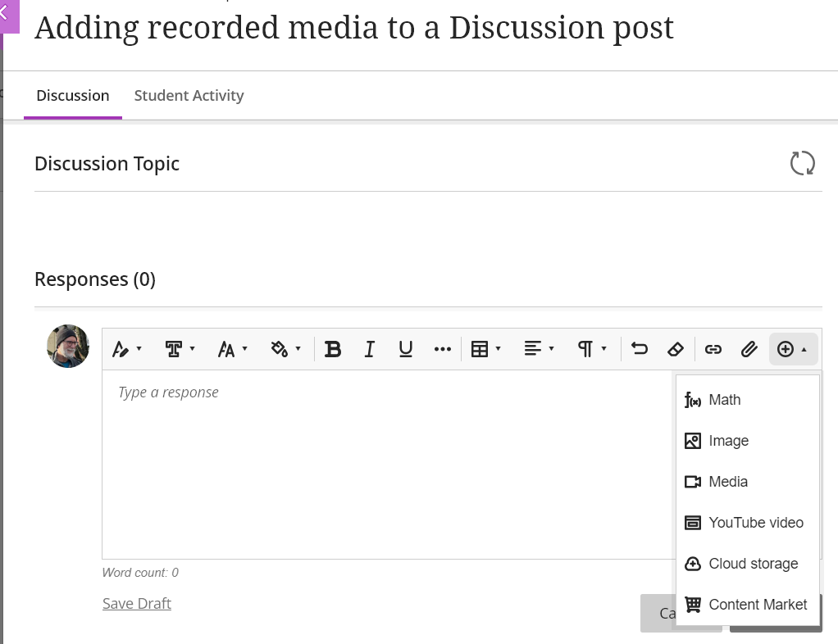The width and height of the screenshot is (838, 644).
Task: Click the Save Draft link
Action: pos(137,604)
